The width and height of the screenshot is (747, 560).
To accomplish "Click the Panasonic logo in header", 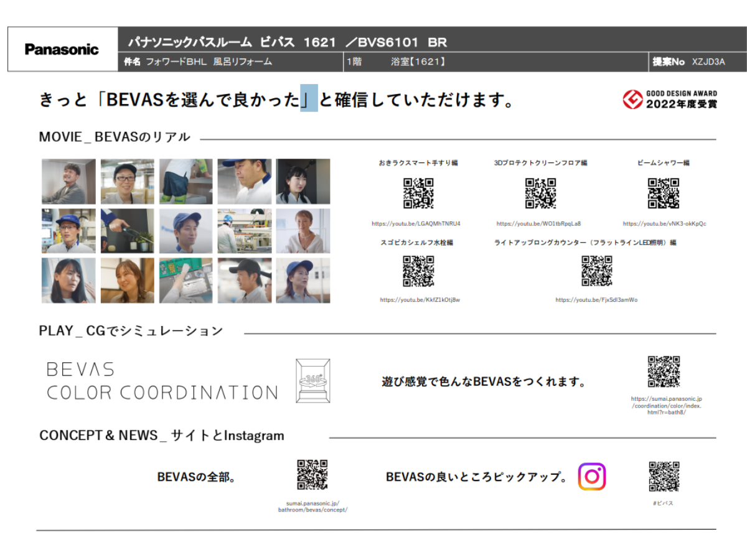I will pyautogui.click(x=62, y=49).
